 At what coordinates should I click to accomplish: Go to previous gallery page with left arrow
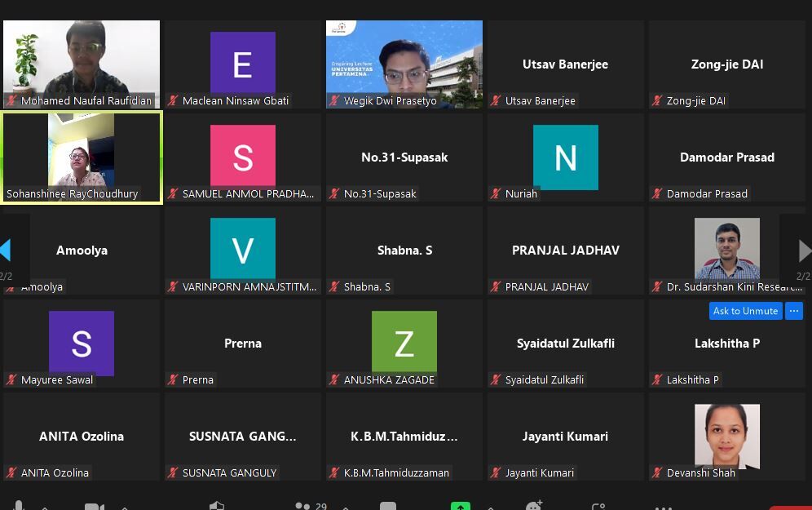pyautogui.click(x=7, y=250)
